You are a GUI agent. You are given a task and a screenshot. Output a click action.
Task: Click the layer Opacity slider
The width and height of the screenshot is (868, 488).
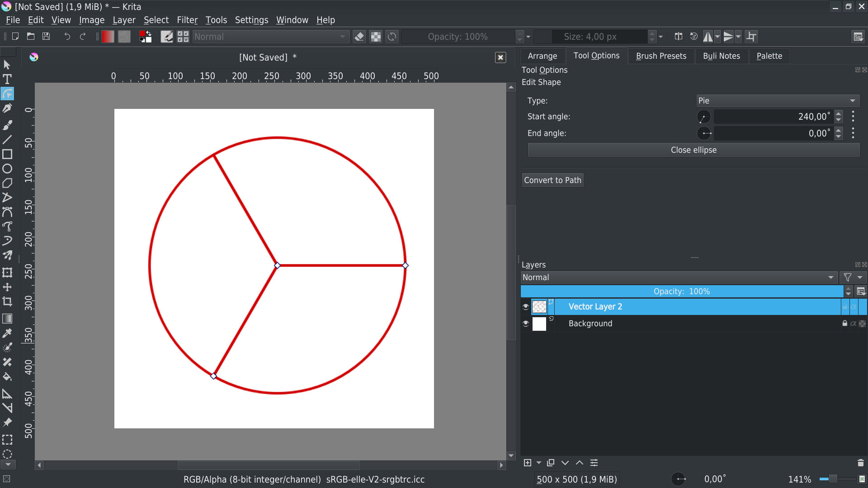point(681,291)
